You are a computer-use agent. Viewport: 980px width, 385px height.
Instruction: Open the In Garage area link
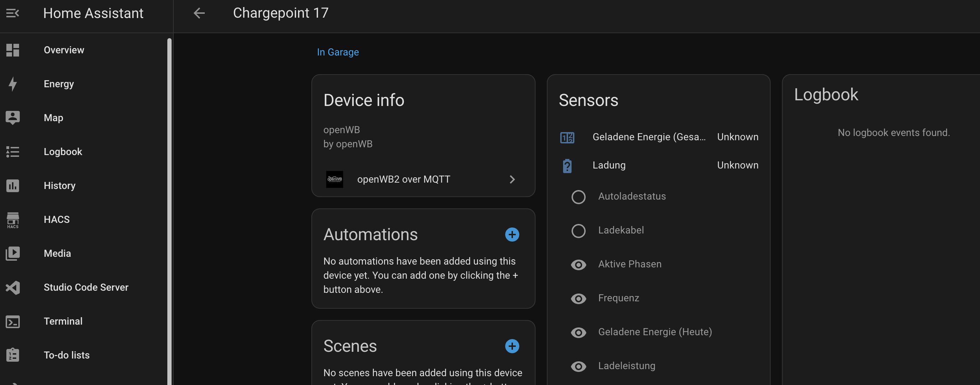point(337,52)
